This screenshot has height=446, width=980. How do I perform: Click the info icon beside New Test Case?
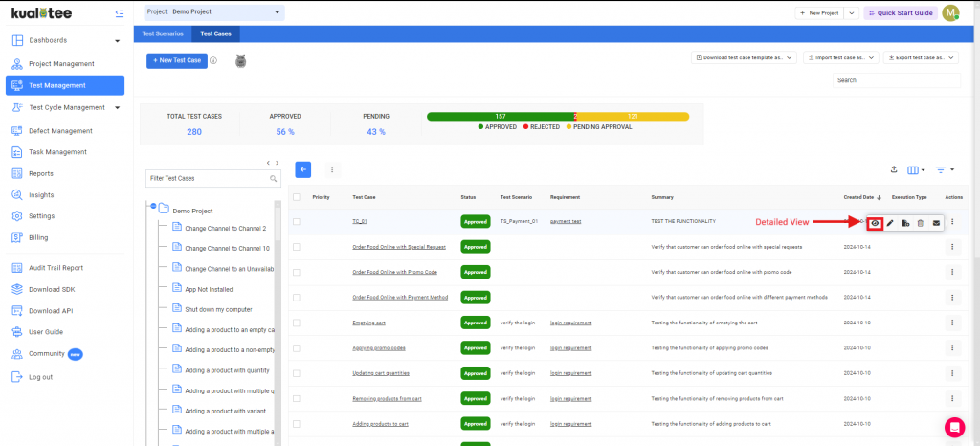pyautogui.click(x=213, y=60)
